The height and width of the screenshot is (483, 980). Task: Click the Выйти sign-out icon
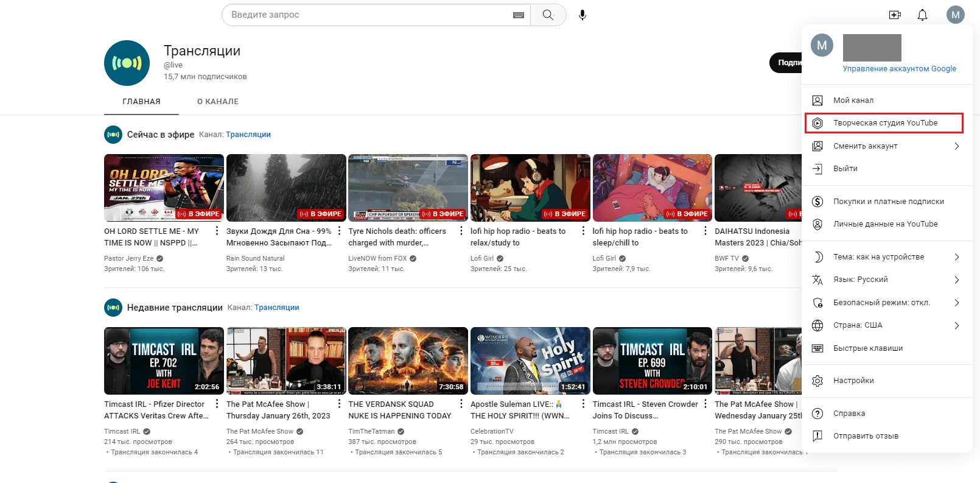tap(818, 169)
